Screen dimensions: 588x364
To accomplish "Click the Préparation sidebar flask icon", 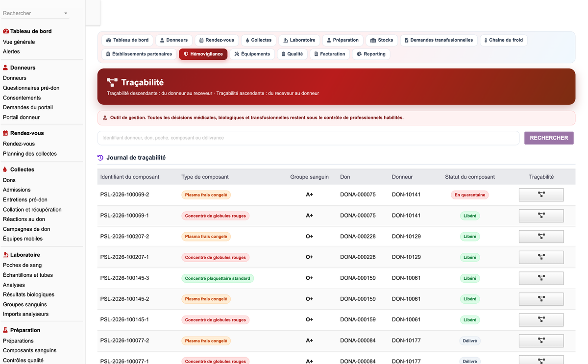I will (x=5, y=330).
